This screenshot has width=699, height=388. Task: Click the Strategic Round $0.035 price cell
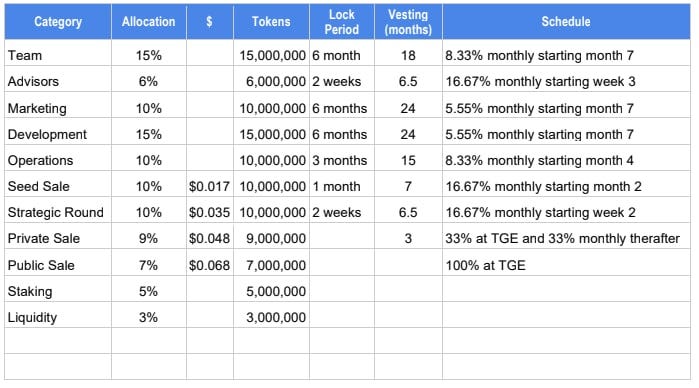coord(210,212)
